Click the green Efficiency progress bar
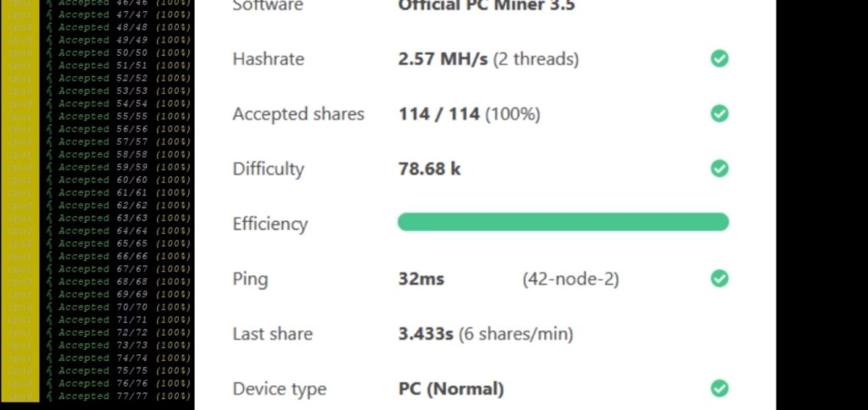This screenshot has width=868, height=410. [563, 222]
